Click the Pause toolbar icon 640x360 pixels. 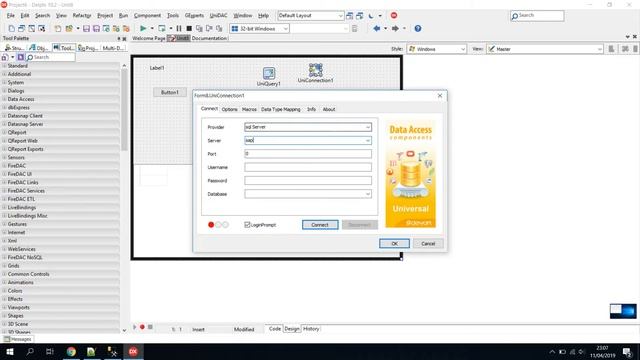click(x=179, y=29)
